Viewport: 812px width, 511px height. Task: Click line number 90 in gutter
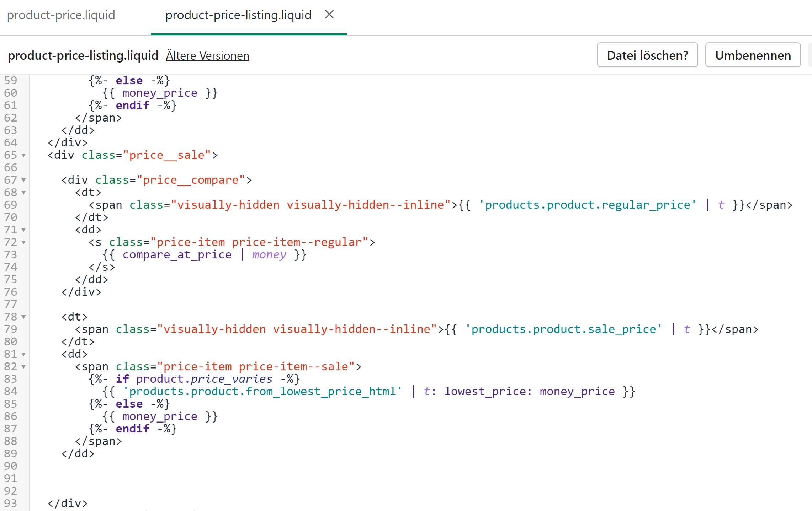point(11,466)
